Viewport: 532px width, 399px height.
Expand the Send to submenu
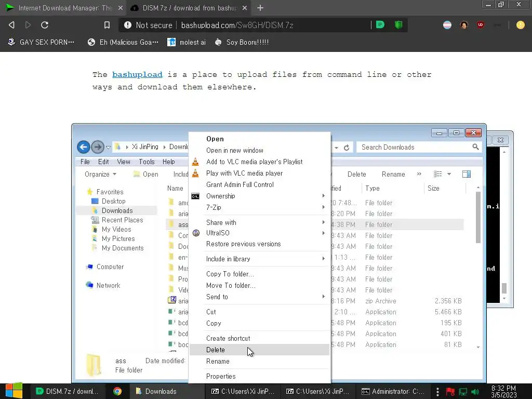point(260,297)
